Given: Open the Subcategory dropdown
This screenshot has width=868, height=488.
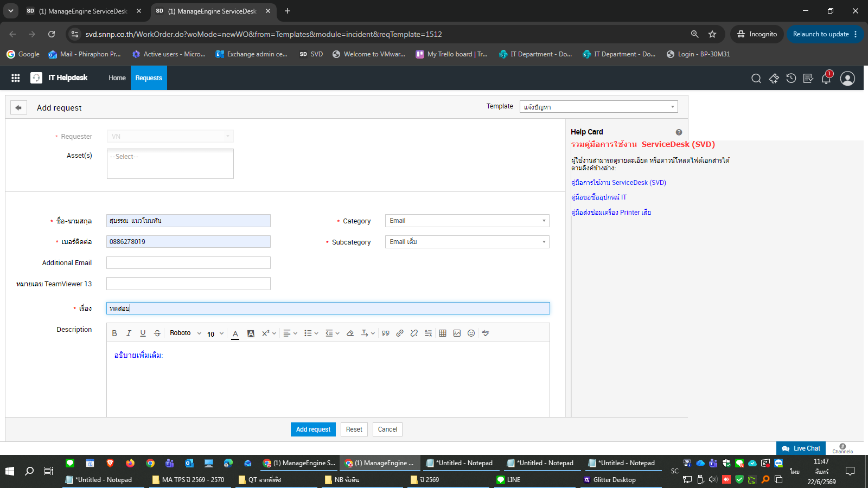Looking at the screenshot, I should (x=467, y=242).
